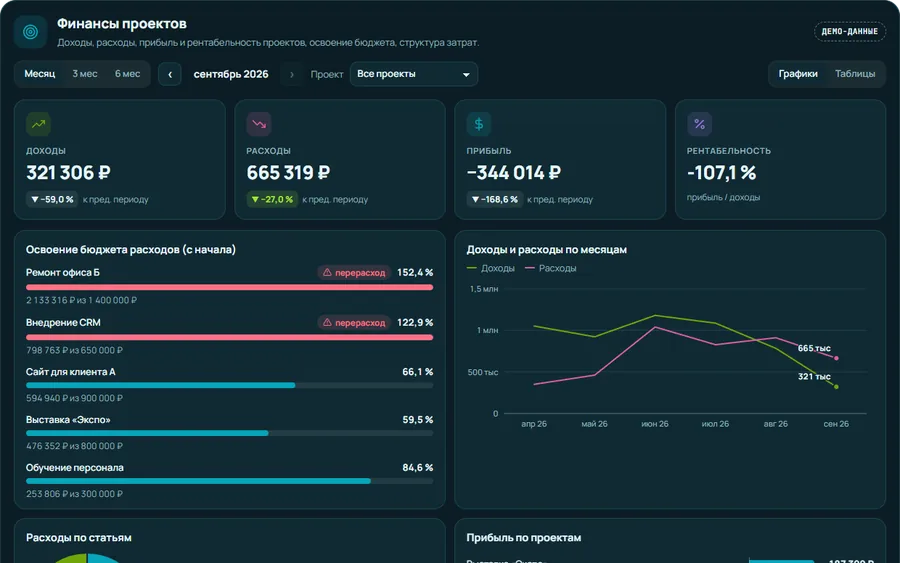Toggle Расходы series in chart legend
The image size is (900, 563).
click(x=550, y=268)
